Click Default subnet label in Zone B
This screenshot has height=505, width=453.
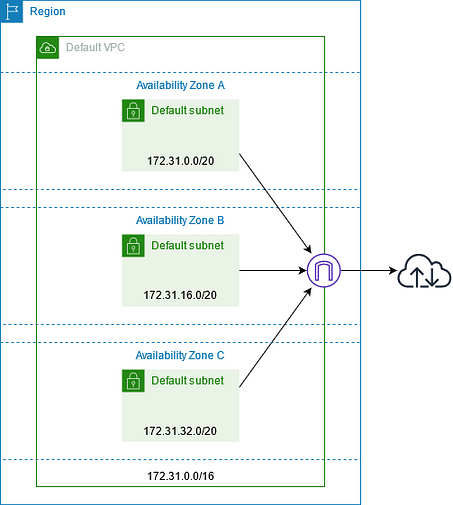pos(188,245)
